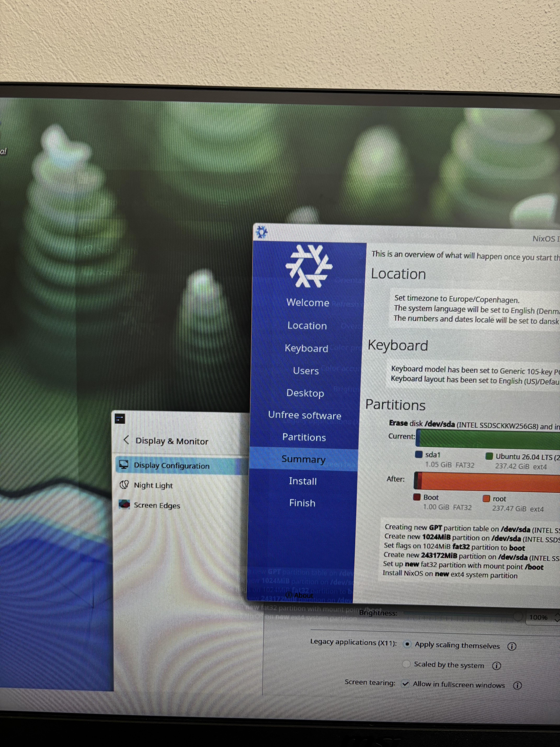Click the Unfree software step in the sidebar
Viewport: 560px width, 747px height.
(x=304, y=415)
